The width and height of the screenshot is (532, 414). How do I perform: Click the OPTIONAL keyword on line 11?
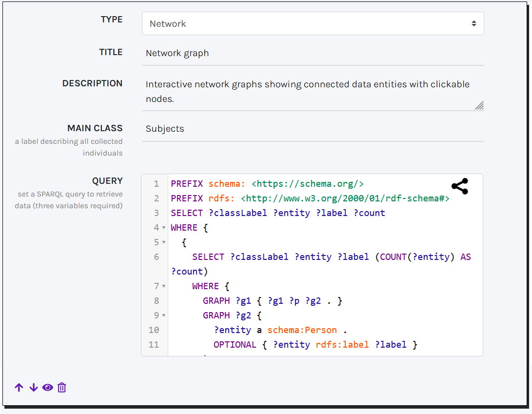(235, 345)
